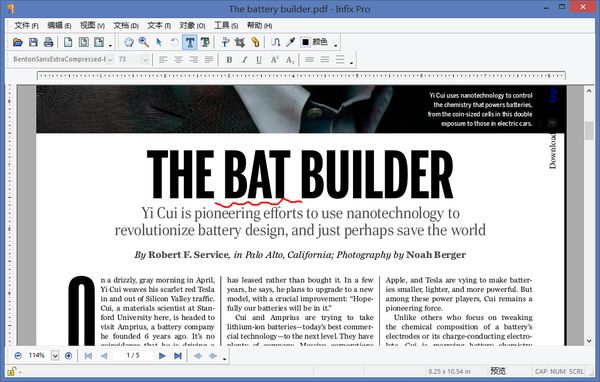Open the 文本(T) menu
The width and height of the screenshot is (600, 382).
pyautogui.click(x=159, y=26)
